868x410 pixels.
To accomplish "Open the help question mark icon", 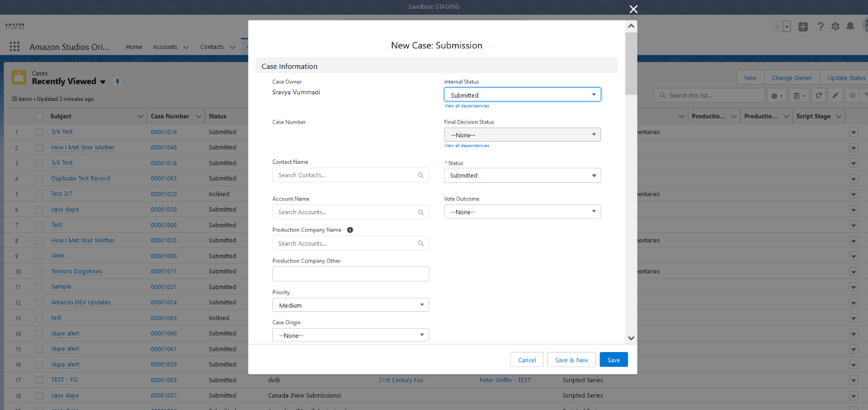I will tap(820, 27).
